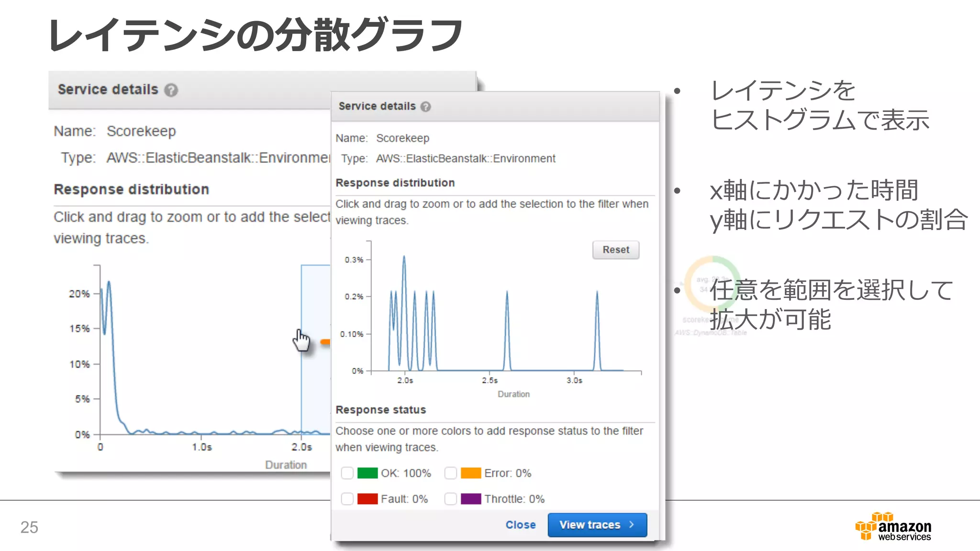Image resolution: width=980 pixels, height=551 pixels.
Task: Click the 20% peak in background chart
Action: coord(109,283)
